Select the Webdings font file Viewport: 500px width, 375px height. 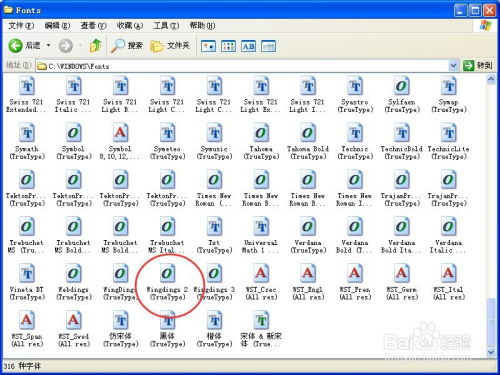pos(73,282)
